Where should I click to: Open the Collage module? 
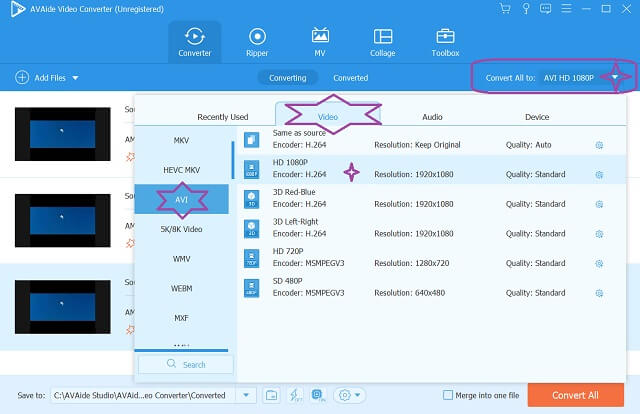click(382, 42)
